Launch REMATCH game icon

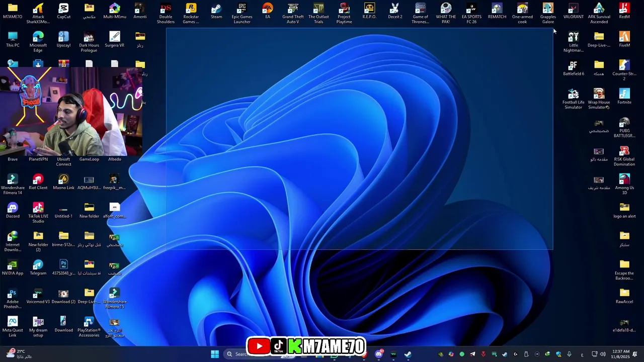click(497, 11)
